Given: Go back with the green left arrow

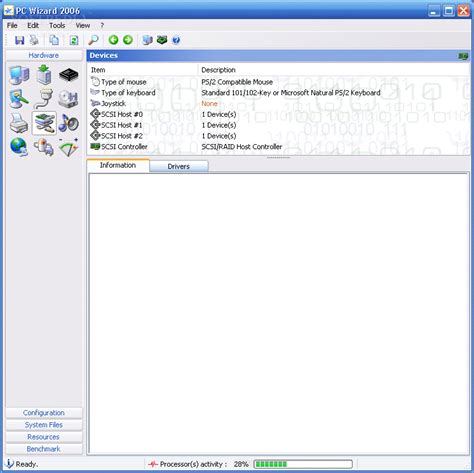Looking at the screenshot, I should coord(113,40).
